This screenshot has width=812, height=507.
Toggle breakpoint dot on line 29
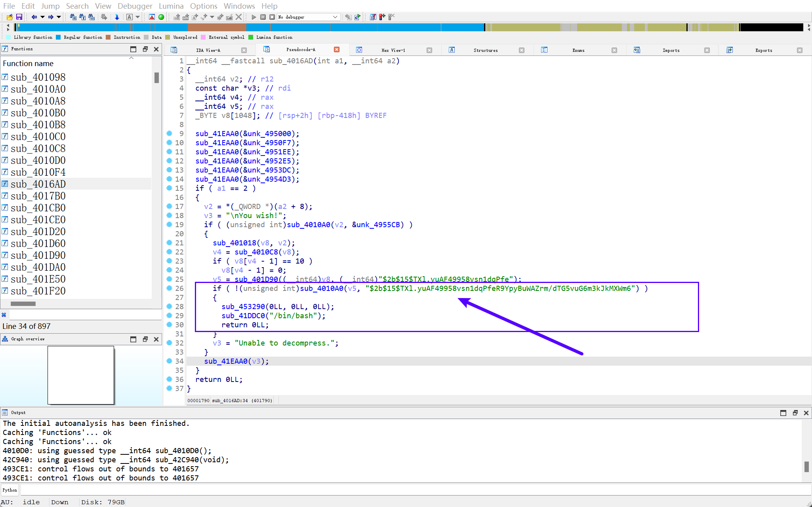(x=169, y=315)
